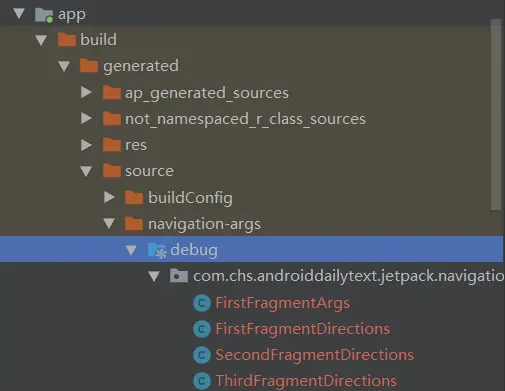Select the FirstFragmentArgs file
505x391 pixels.
(283, 303)
